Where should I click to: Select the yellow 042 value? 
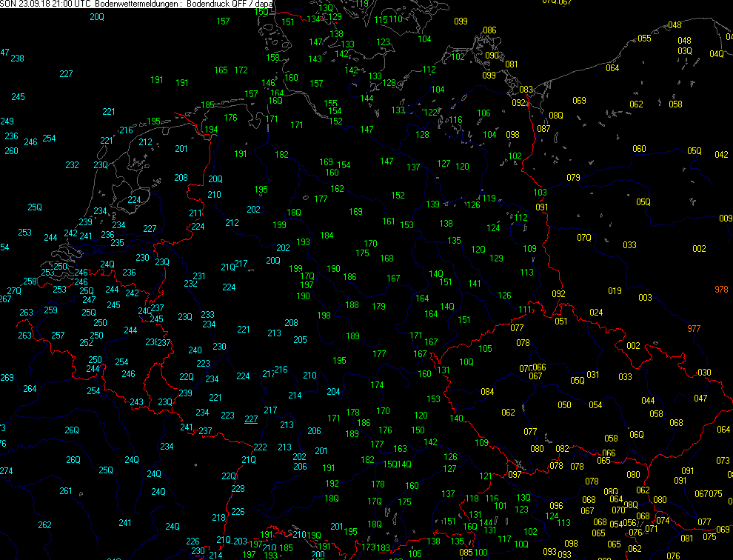coord(720,155)
